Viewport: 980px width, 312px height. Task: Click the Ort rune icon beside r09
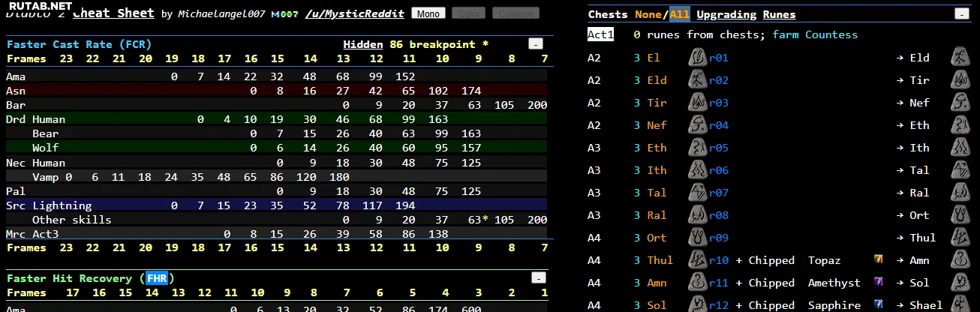click(x=697, y=238)
